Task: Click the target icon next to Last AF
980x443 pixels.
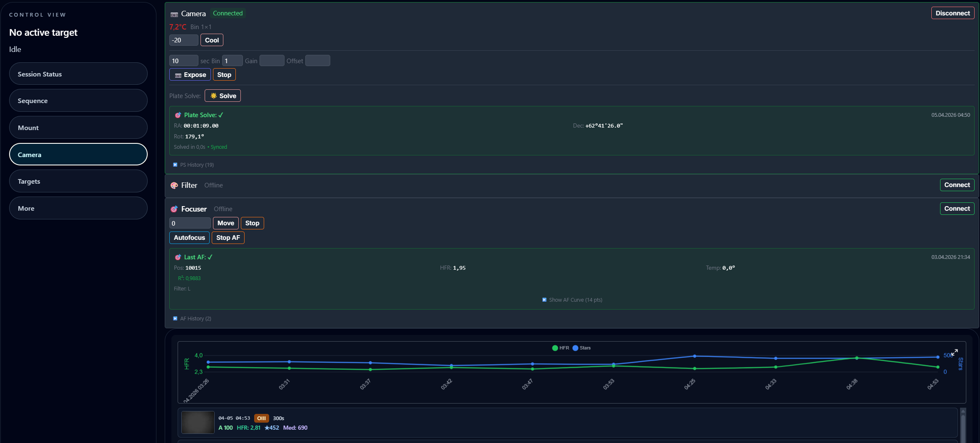Action: [x=178, y=257]
